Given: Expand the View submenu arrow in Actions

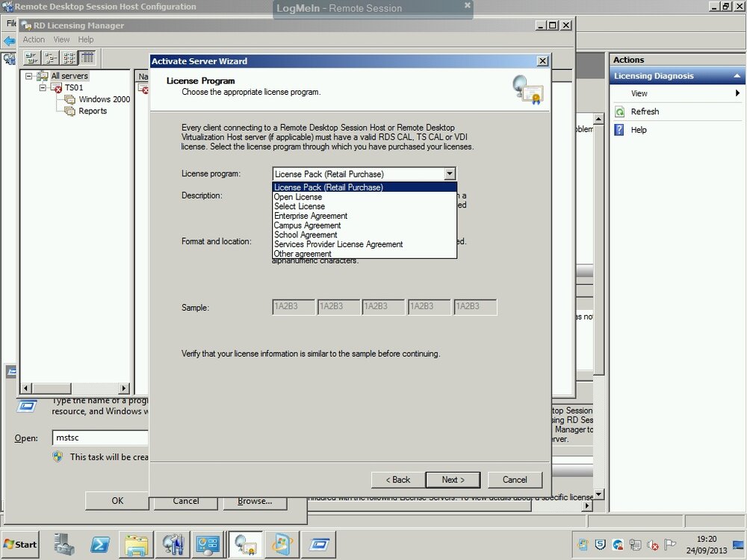Looking at the screenshot, I should pyautogui.click(x=737, y=93).
